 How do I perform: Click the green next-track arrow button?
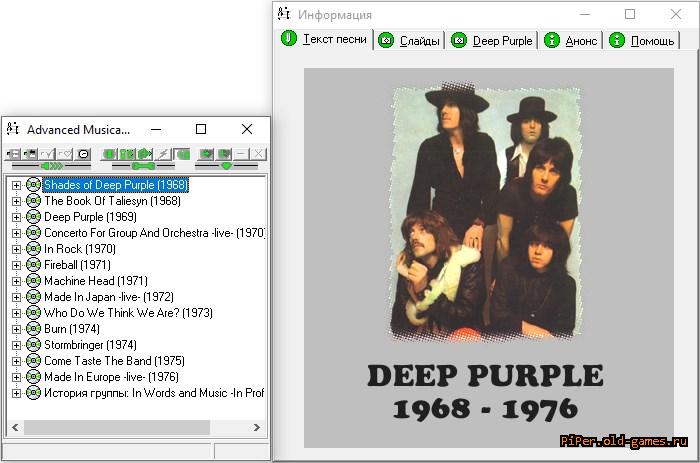click(x=145, y=154)
